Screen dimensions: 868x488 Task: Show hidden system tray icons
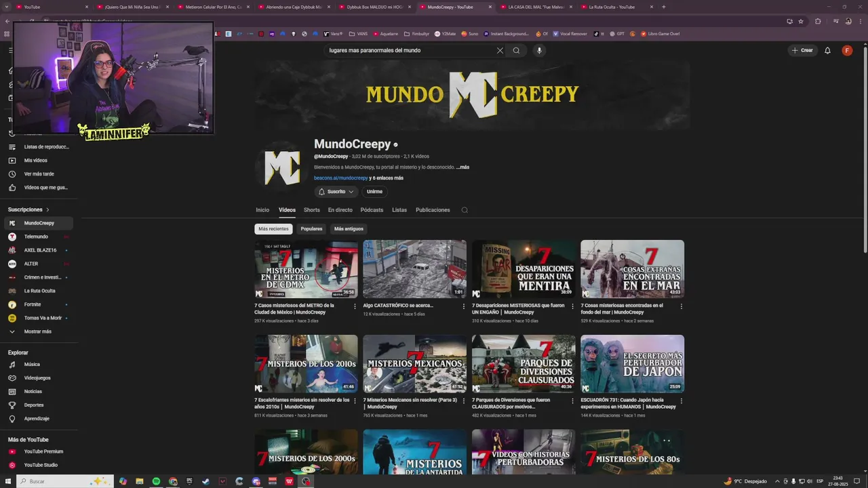click(x=777, y=481)
